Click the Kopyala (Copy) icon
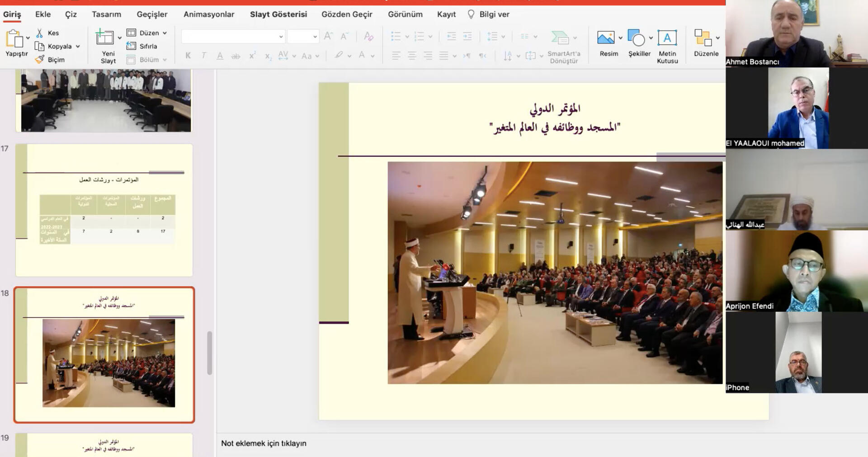This screenshot has height=457, width=868. (x=40, y=46)
